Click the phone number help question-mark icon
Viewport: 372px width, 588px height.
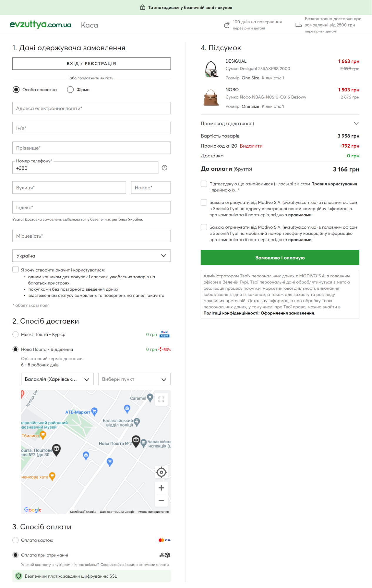(x=164, y=168)
